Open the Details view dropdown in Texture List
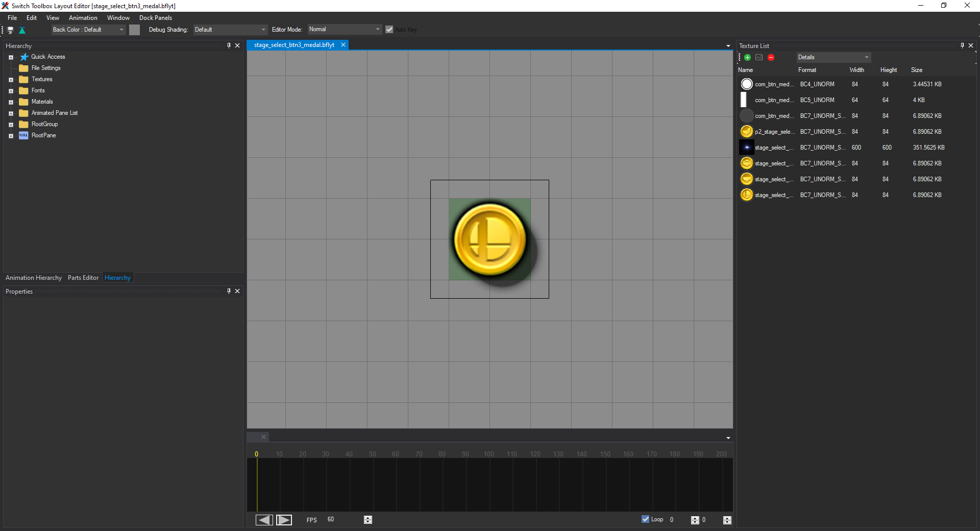This screenshot has width=980, height=531. pos(834,57)
